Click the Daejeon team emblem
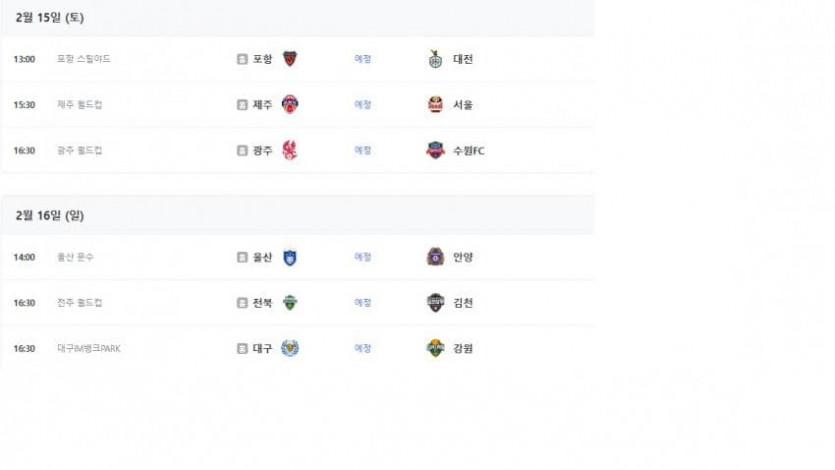 (435, 59)
